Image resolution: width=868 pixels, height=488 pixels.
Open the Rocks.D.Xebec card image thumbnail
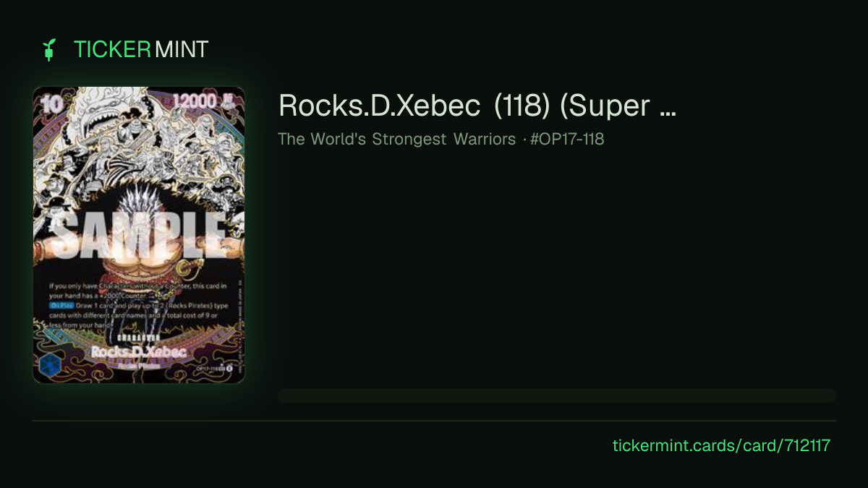(139, 235)
